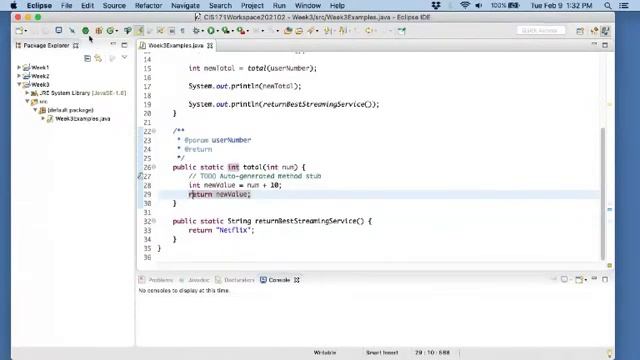
Task: Collapse the Week3 project
Action: tap(19, 84)
